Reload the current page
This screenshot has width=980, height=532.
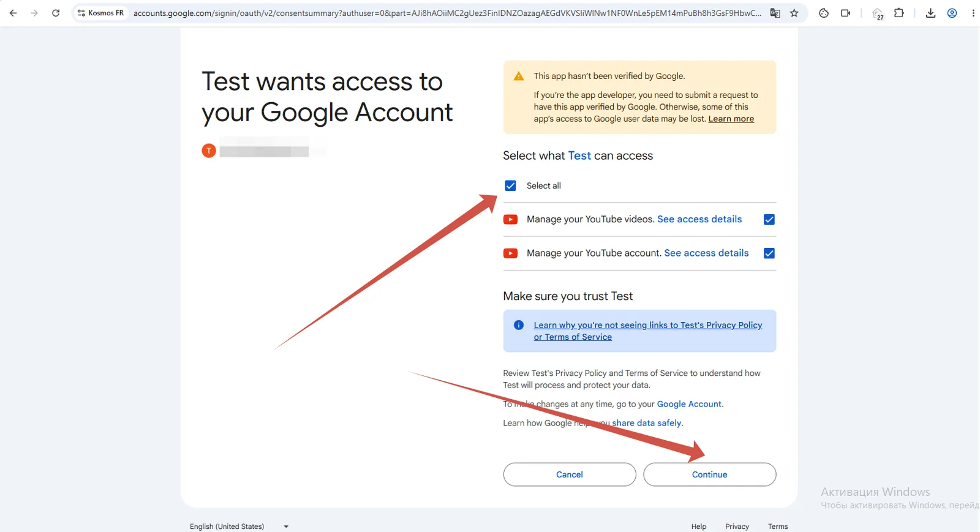click(56, 13)
